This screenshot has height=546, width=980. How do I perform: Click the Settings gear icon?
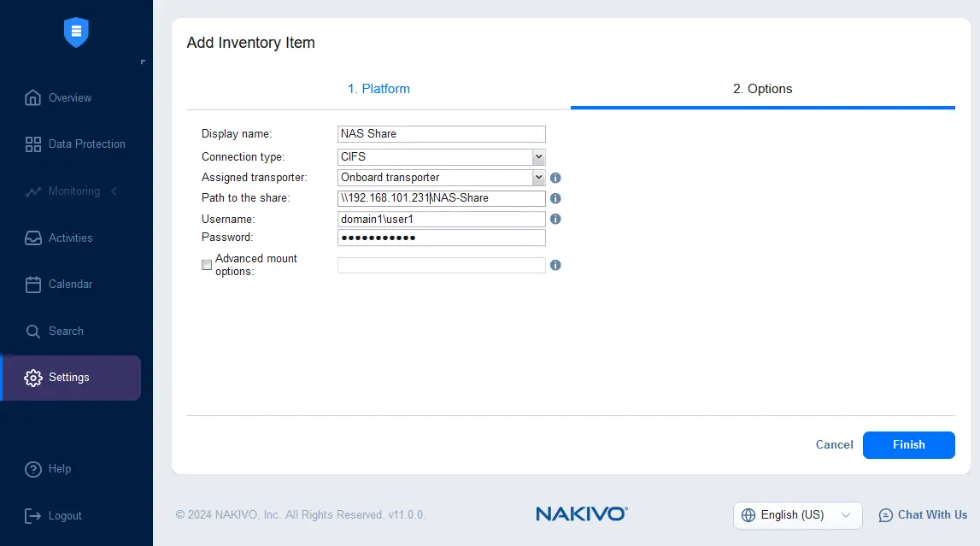[33, 378]
